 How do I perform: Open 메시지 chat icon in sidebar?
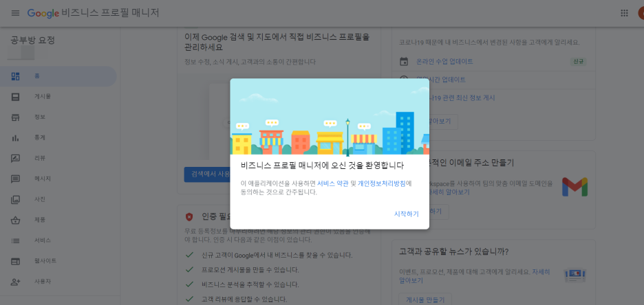click(16, 179)
